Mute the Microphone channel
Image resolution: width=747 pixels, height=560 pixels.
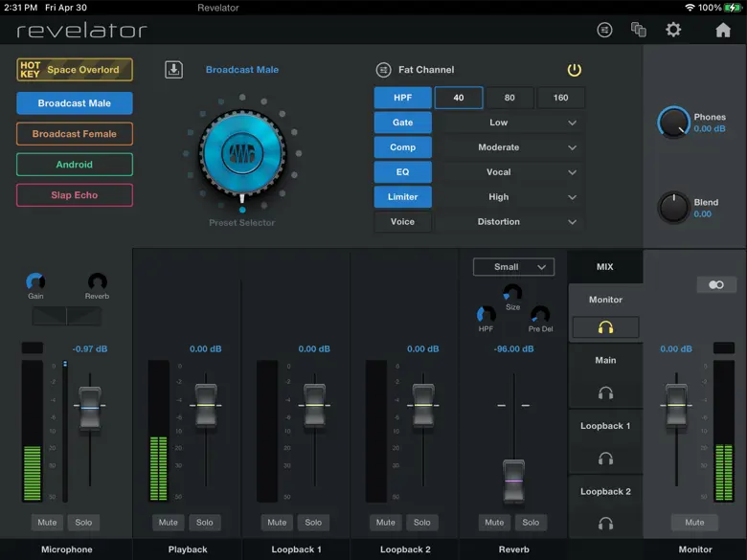tap(47, 523)
